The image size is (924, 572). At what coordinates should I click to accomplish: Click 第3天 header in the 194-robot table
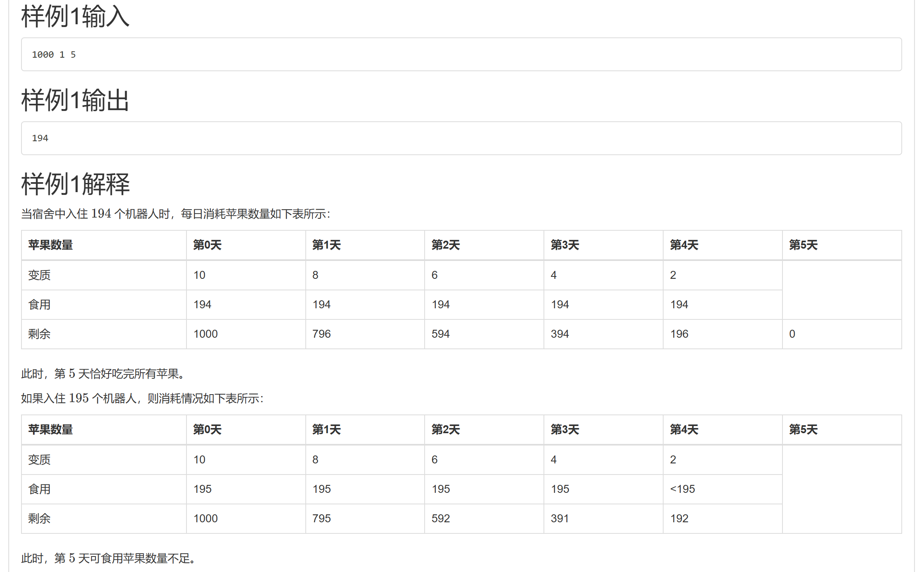[565, 245]
